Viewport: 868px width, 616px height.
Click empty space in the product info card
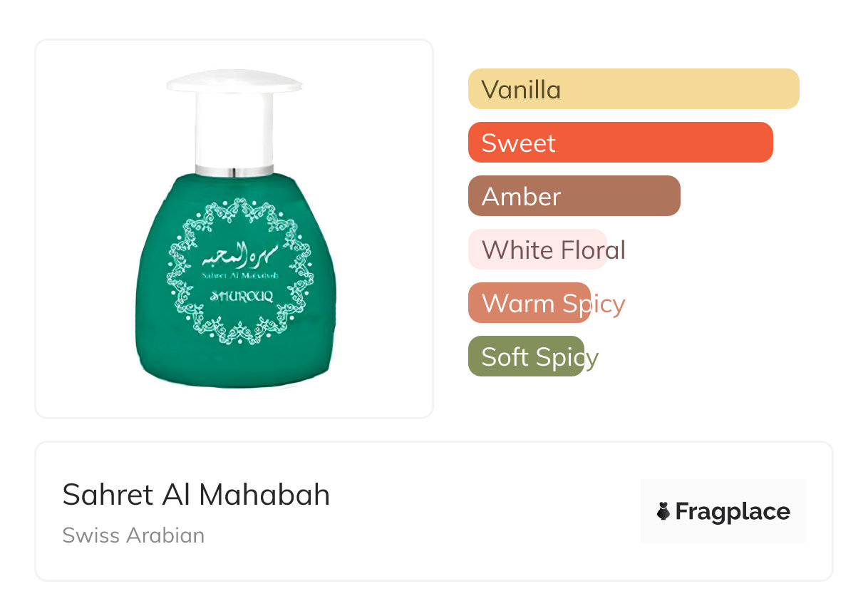coord(485,511)
